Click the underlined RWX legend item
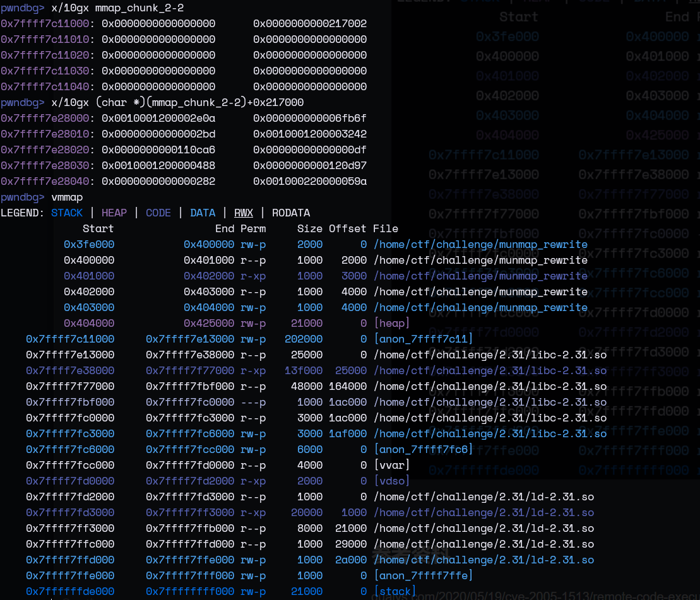The height and width of the screenshot is (600, 700). pyautogui.click(x=244, y=213)
